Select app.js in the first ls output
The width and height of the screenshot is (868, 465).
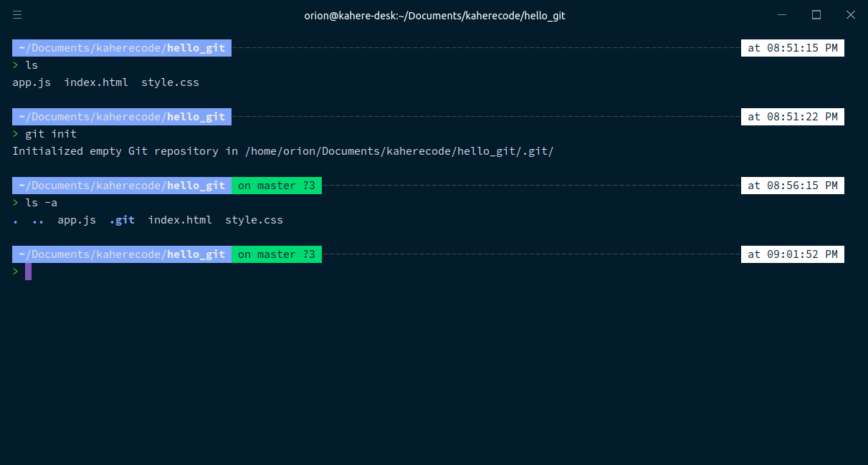coord(32,82)
